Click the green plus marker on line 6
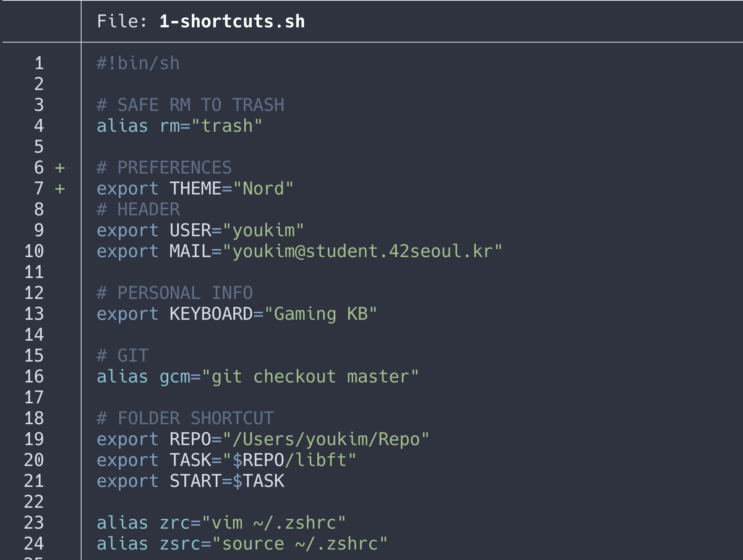743x560 pixels. [60, 168]
